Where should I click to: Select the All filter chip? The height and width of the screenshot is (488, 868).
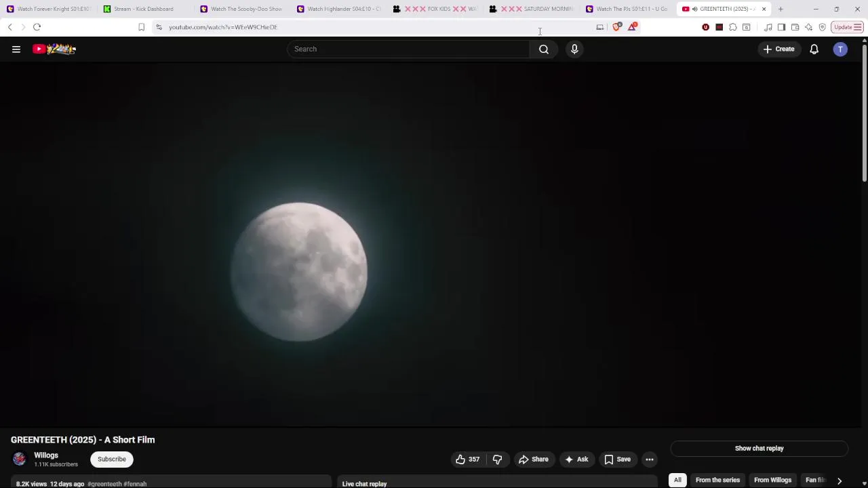coord(677,480)
